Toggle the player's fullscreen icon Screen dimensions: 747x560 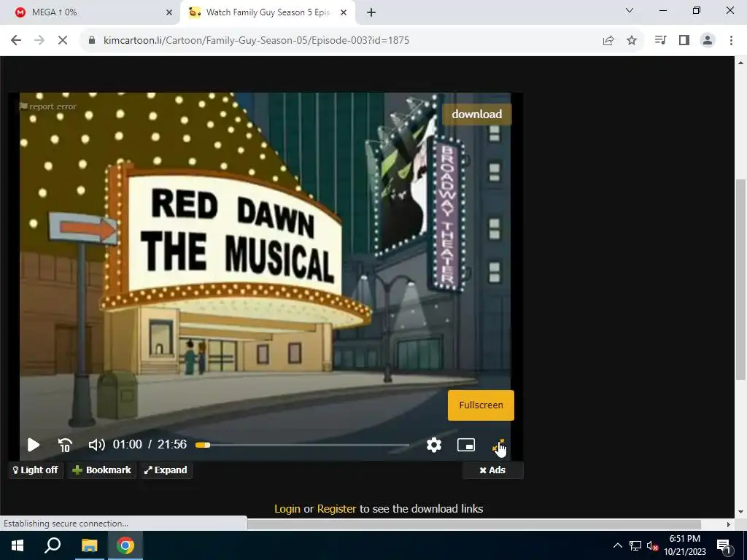click(498, 446)
